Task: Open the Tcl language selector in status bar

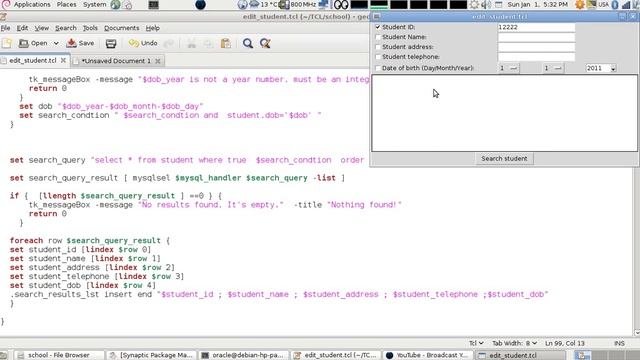Action: tap(476, 343)
